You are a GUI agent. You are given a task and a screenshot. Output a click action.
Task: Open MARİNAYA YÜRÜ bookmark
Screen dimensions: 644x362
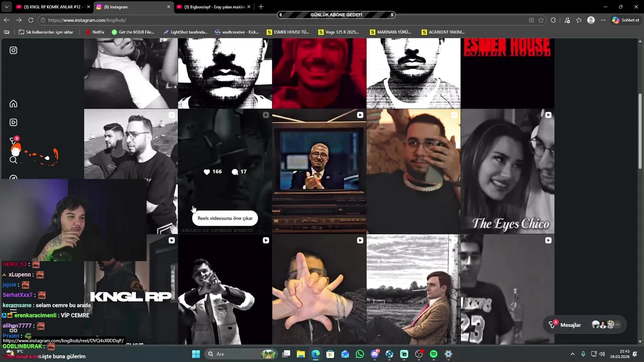390,32
